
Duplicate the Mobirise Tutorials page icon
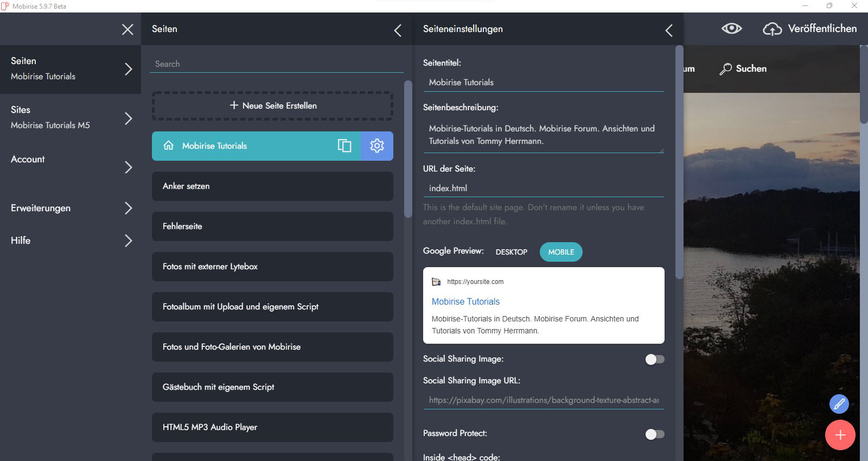[x=344, y=146]
